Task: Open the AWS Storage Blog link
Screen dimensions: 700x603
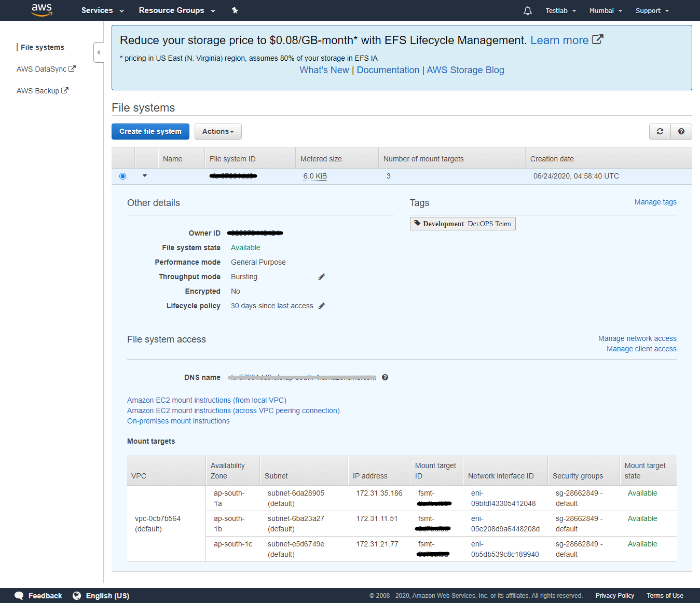Action: (465, 70)
